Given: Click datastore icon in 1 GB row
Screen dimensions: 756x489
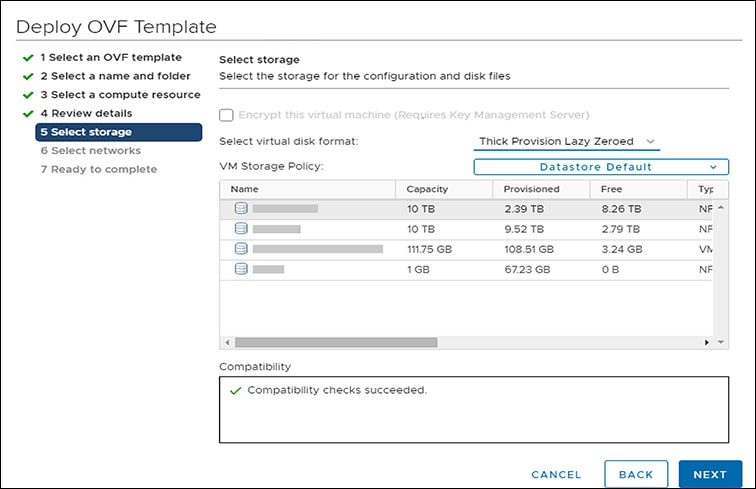Looking at the screenshot, I should (x=240, y=269).
